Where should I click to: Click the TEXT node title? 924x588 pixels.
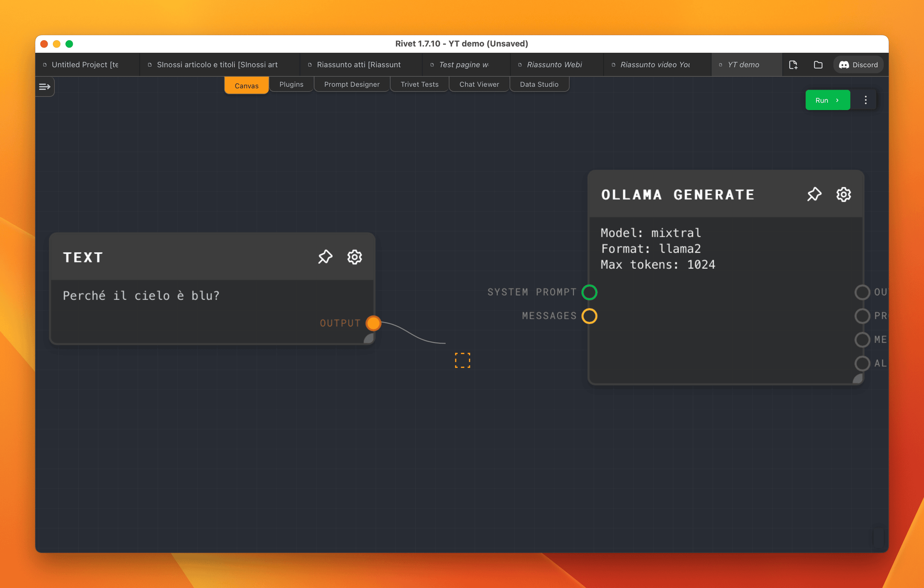click(x=83, y=257)
